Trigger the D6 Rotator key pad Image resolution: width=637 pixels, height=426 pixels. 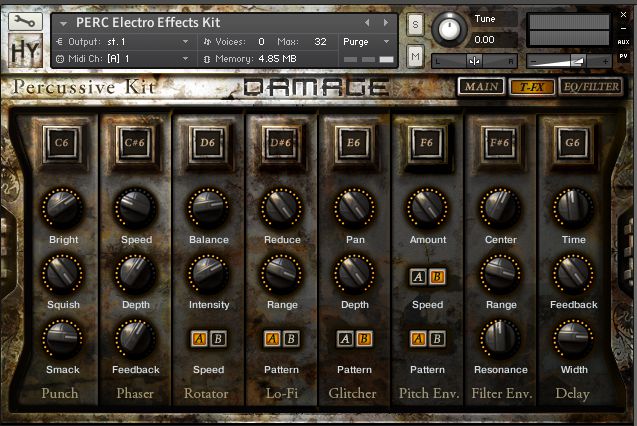coord(208,143)
